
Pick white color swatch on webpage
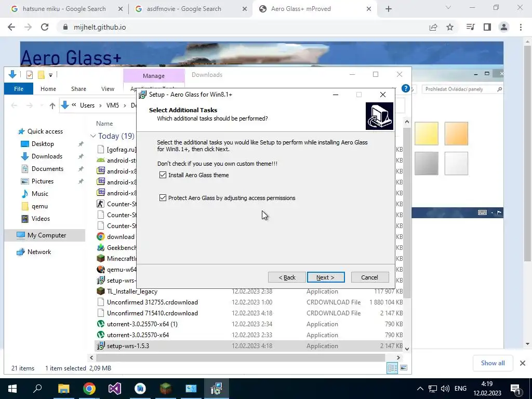click(456, 164)
